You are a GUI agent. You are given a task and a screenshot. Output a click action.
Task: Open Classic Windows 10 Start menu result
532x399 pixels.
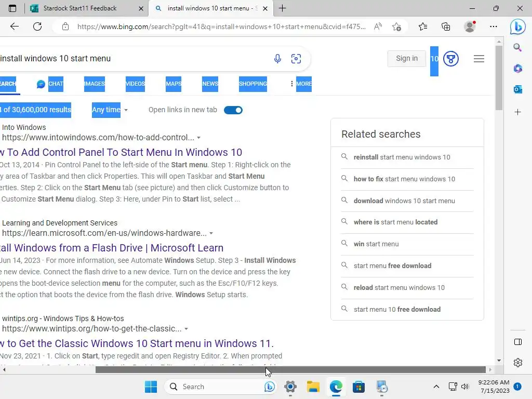[x=137, y=344]
